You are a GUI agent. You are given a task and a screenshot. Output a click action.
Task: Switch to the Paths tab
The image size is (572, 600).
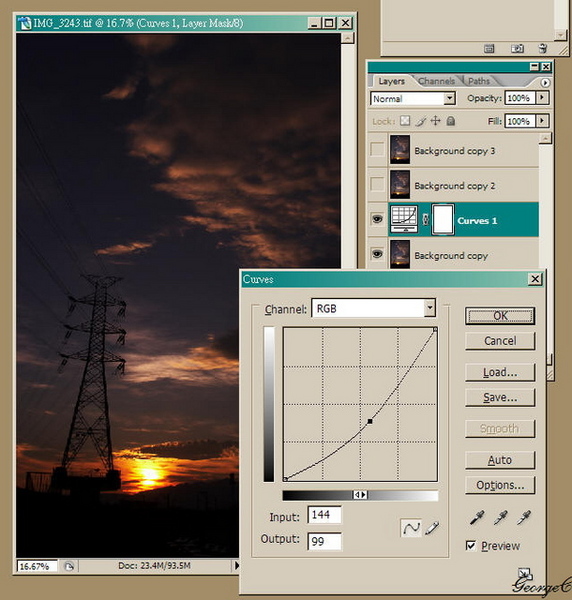pos(479,81)
